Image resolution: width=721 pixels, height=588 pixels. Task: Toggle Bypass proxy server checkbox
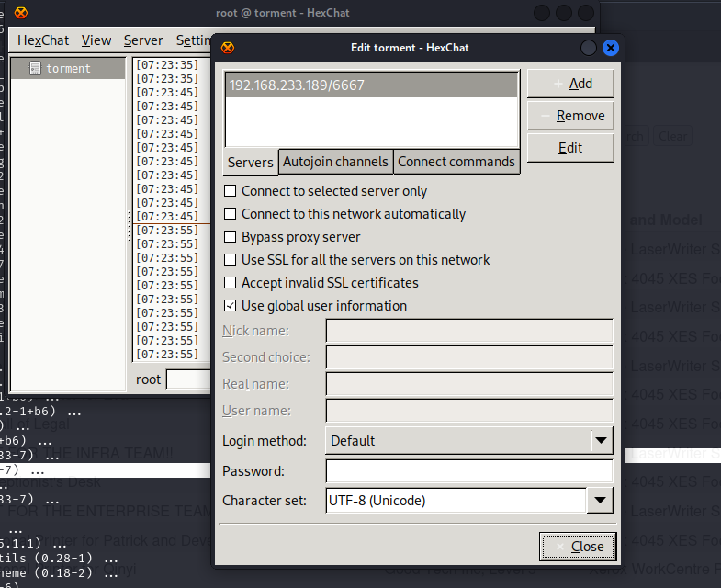(x=230, y=236)
